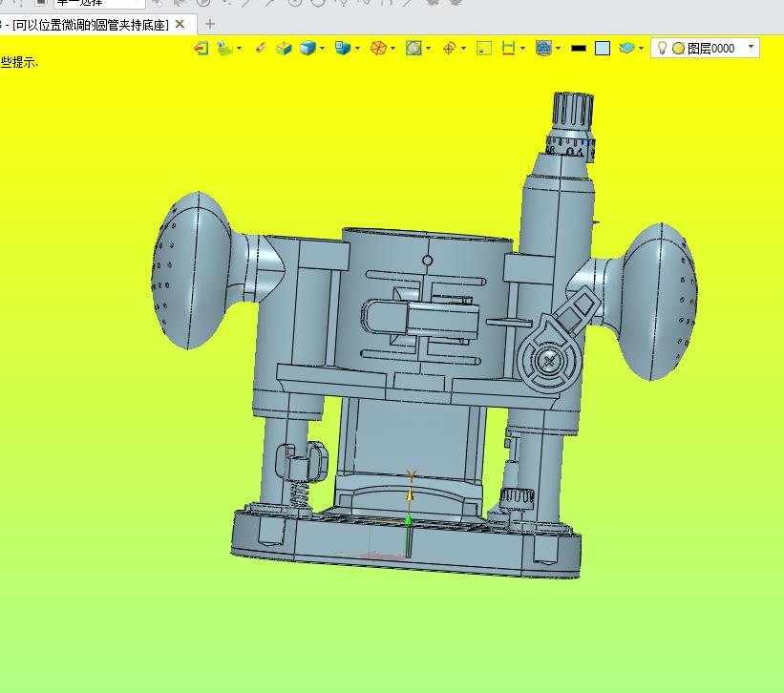Toggle the lightbulb layer visibility icon
The image size is (784, 693).
[x=662, y=48]
